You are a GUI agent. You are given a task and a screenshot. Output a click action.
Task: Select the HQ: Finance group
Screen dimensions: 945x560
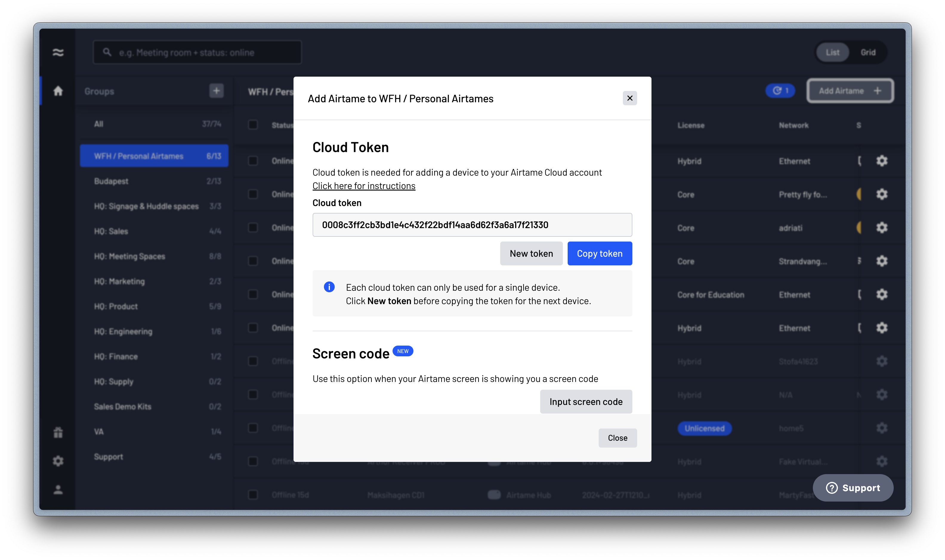click(154, 356)
